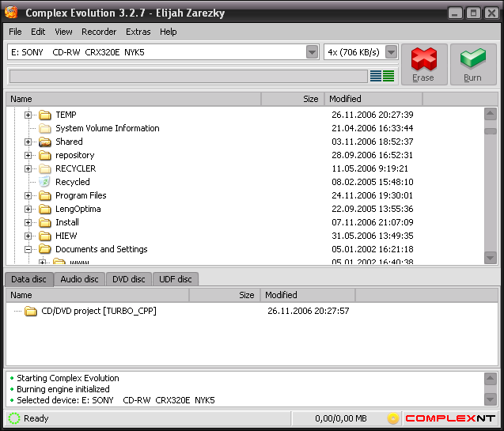Open the recorder drive selection dropdown
The width and height of the screenshot is (504, 431).
(312, 52)
